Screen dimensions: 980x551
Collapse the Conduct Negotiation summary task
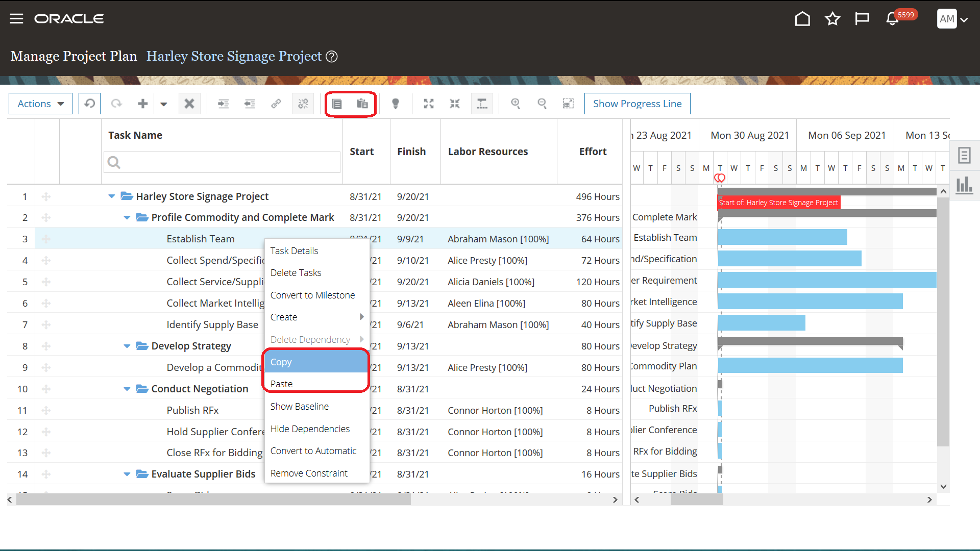[127, 389]
